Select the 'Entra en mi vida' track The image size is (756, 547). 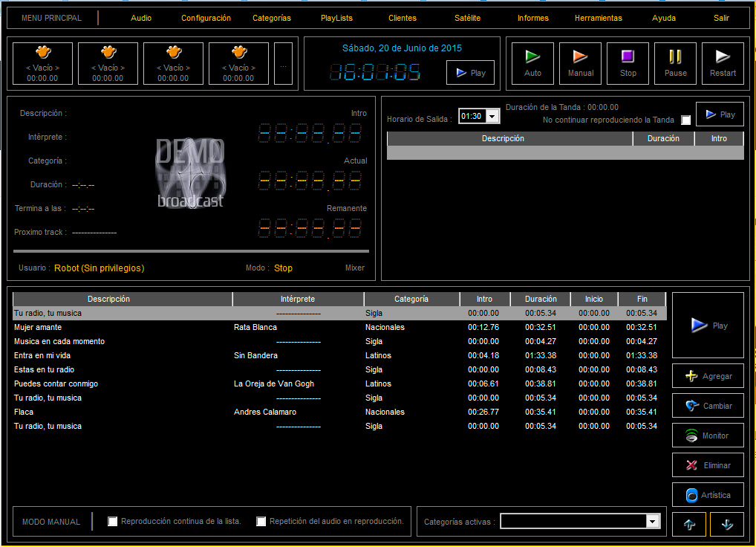[x=339, y=355]
